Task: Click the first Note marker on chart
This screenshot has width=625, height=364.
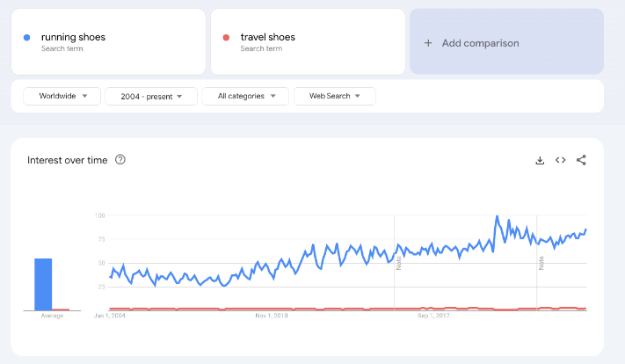Action: tap(399, 261)
